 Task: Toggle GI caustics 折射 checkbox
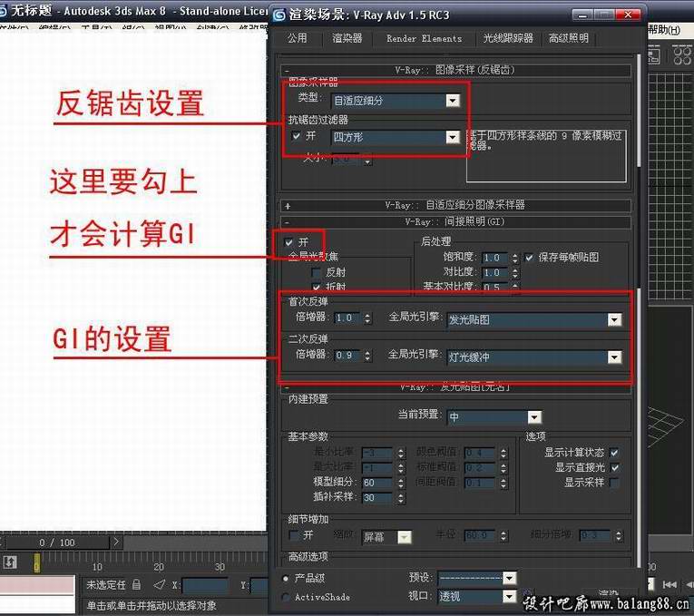click(x=316, y=287)
